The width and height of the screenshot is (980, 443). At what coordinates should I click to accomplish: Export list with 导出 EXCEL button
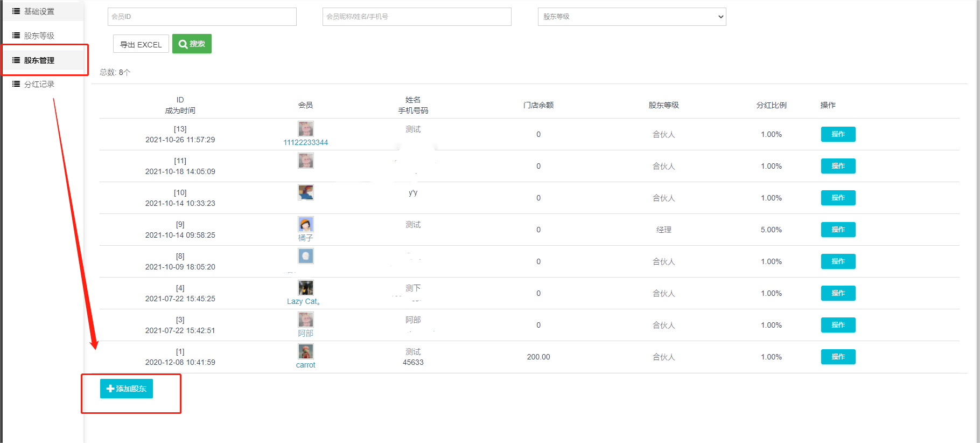coord(141,44)
